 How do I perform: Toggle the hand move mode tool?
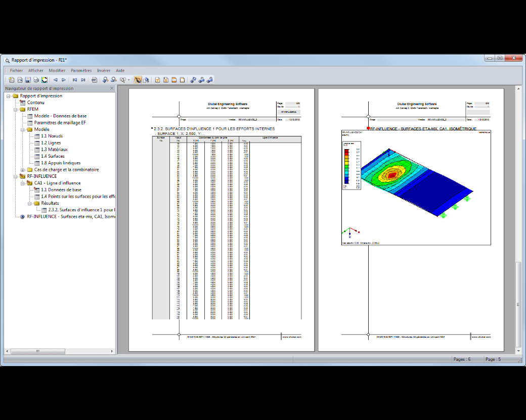(x=138, y=80)
